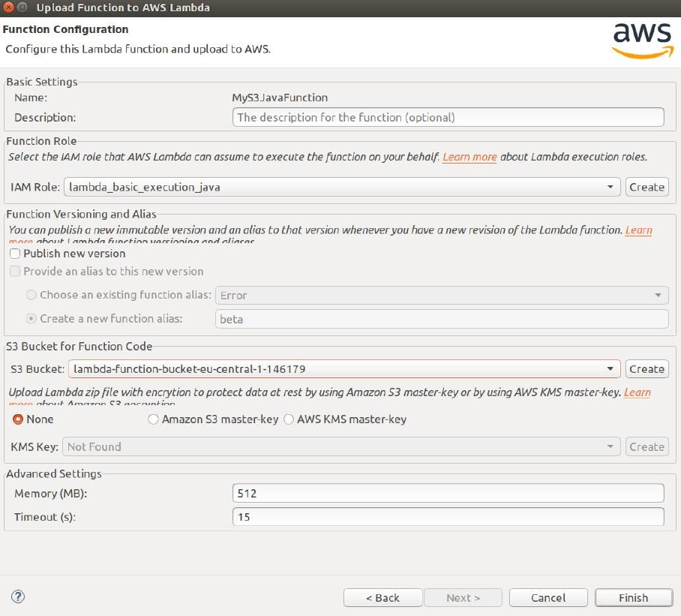681x616 pixels.
Task: Expand the S3 Bucket dropdown list
Action: 344,369
